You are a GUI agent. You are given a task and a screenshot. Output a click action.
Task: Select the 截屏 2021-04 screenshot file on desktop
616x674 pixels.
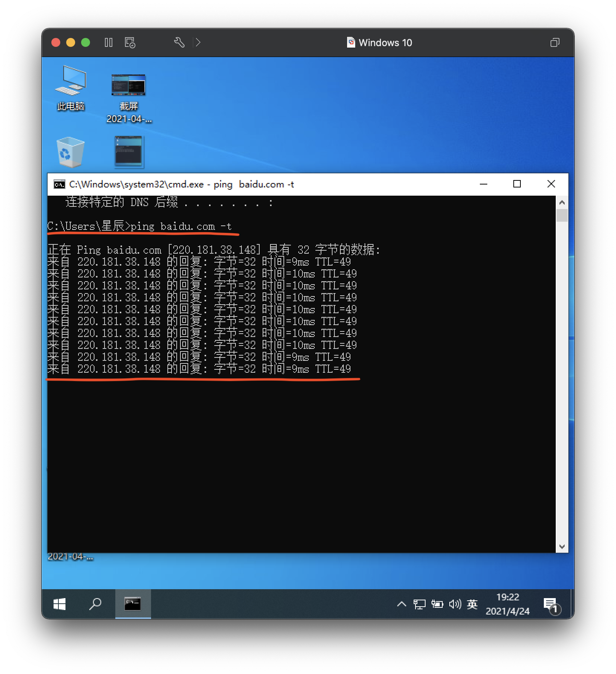coord(129,98)
